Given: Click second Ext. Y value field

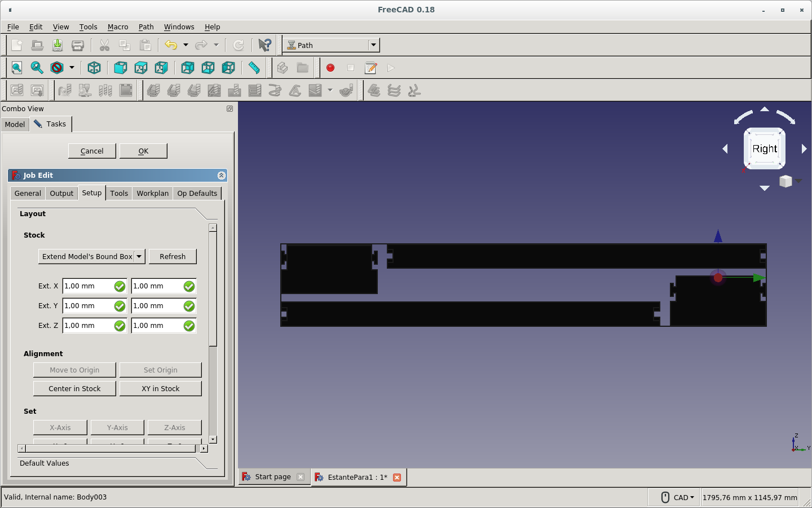Looking at the screenshot, I should 164,306.
